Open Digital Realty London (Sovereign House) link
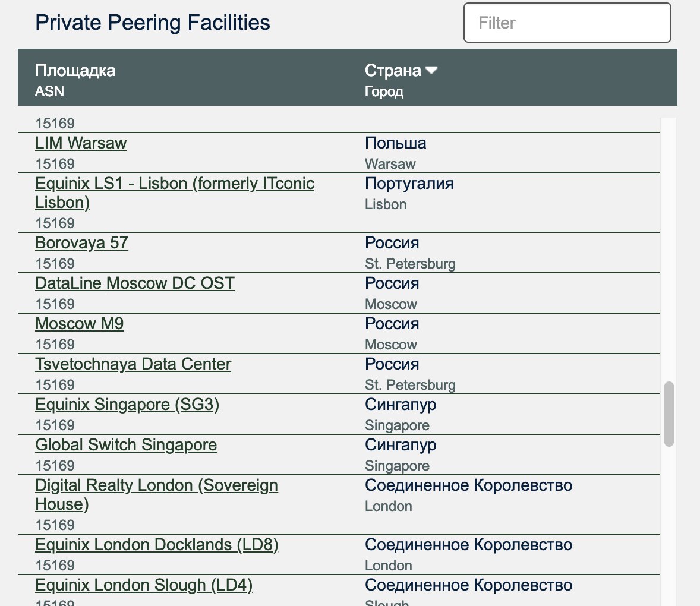 (x=157, y=494)
